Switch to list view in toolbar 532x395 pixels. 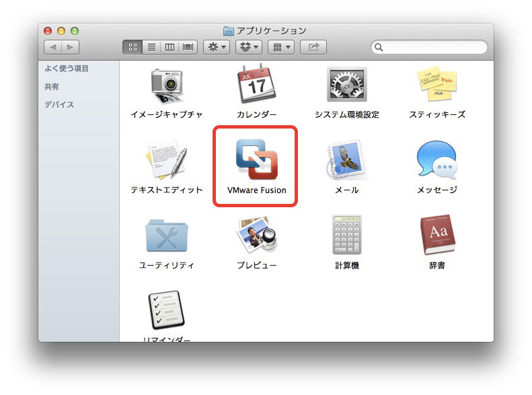pyautogui.click(x=151, y=47)
